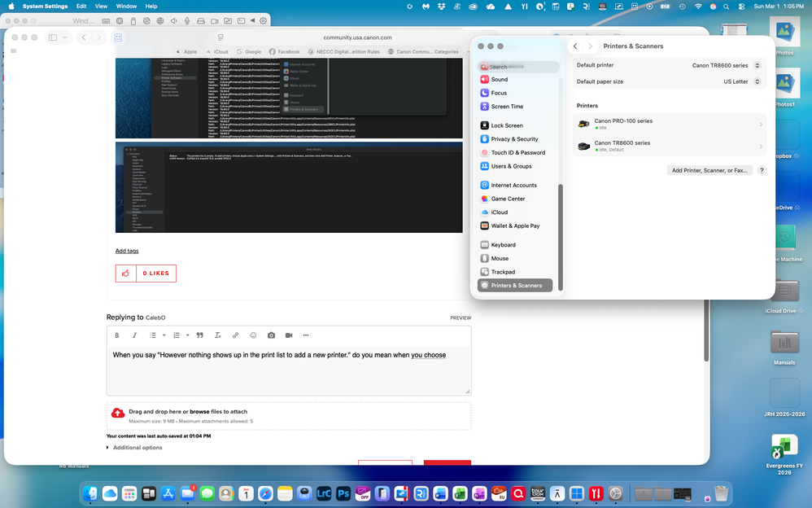
Task: Insert a numbered list in the reply editor
Action: point(177,335)
